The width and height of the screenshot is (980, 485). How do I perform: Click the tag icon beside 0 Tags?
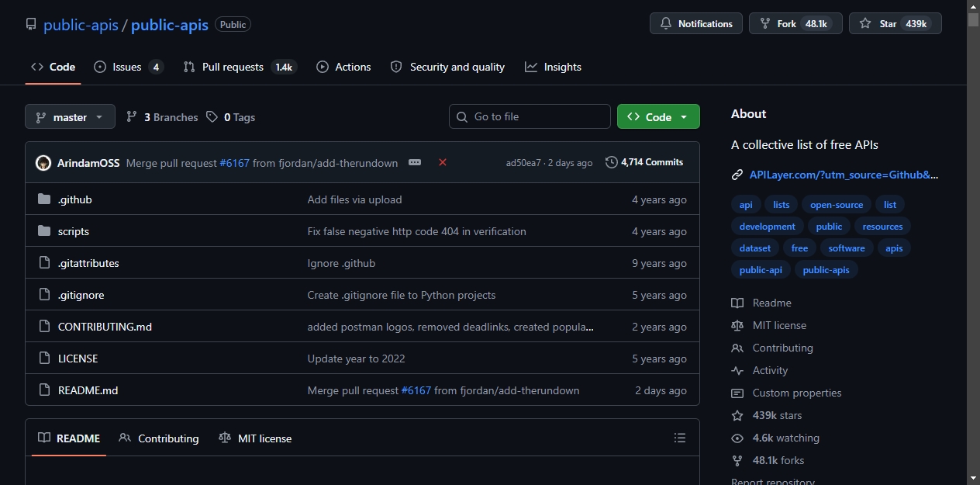[212, 117]
